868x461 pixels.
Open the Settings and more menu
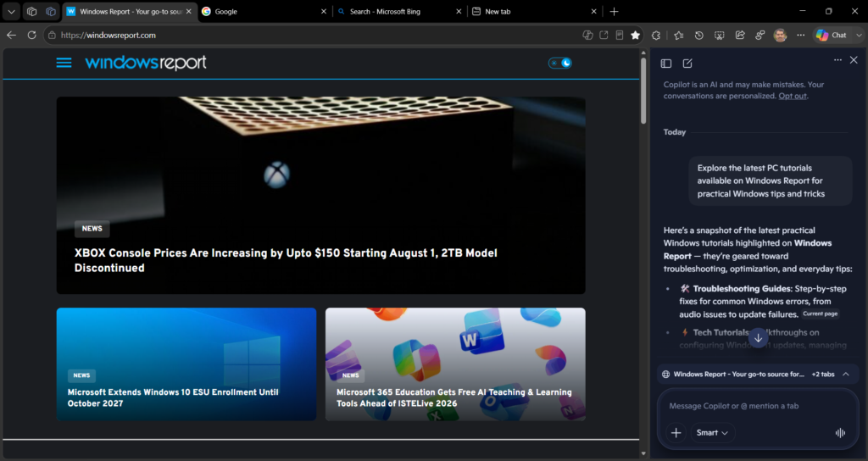[800, 35]
